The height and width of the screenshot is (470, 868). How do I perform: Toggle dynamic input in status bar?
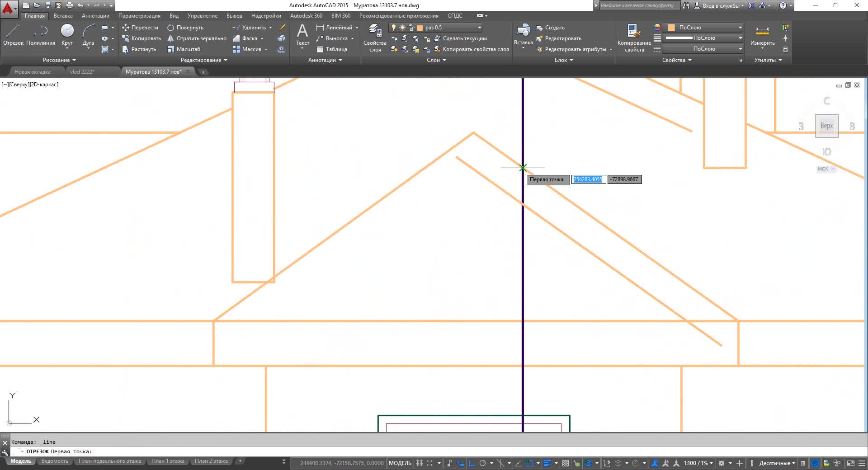pos(461,463)
